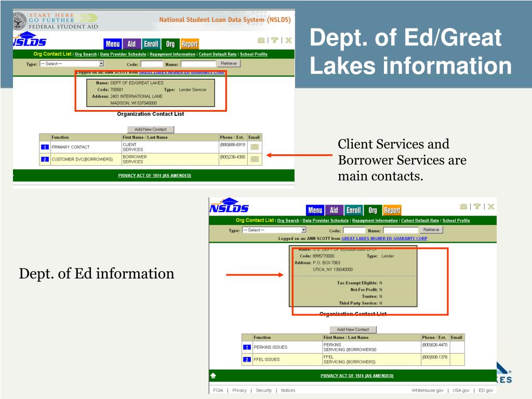This screenshot has height=399, width=532.
Task: Open the Security footer link
Action: (263, 391)
